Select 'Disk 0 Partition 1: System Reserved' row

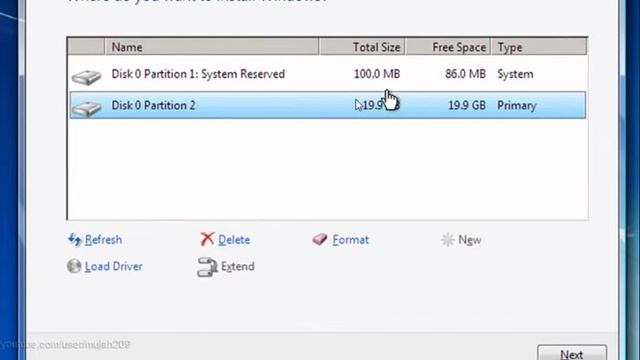pos(327,74)
